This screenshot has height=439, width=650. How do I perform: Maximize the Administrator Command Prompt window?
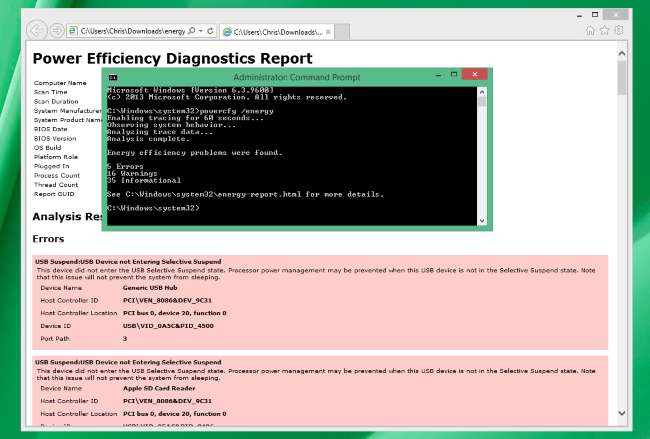pyautogui.click(x=454, y=75)
